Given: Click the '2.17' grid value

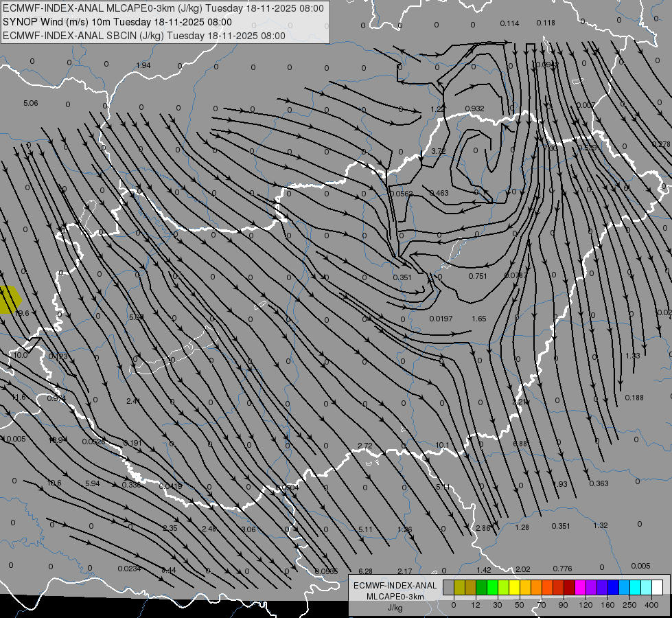Looking at the screenshot, I should tap(404, 571).
